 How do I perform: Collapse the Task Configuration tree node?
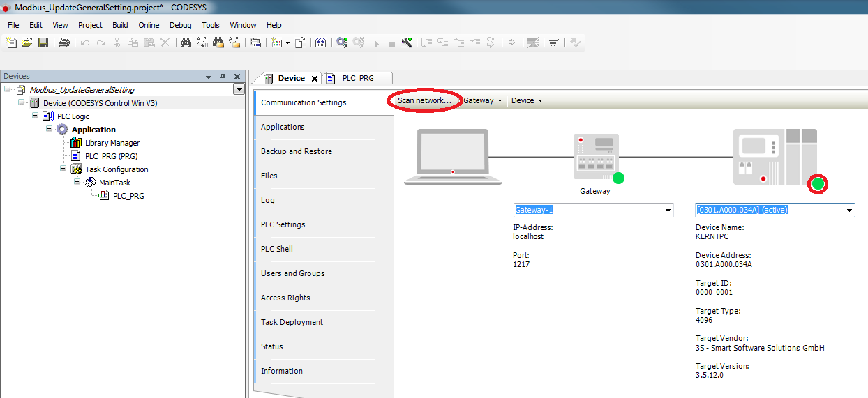click(x=63, y=169)
